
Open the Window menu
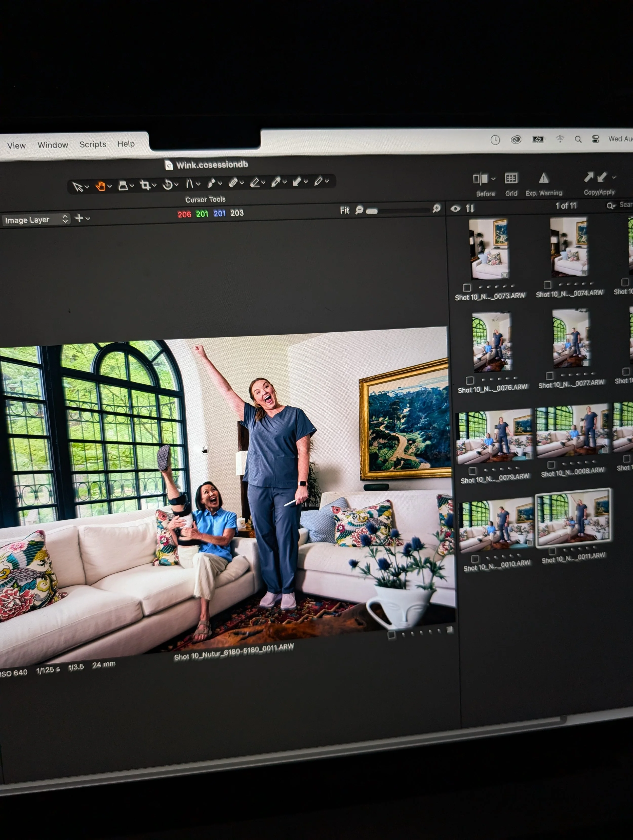click(53, 145)
